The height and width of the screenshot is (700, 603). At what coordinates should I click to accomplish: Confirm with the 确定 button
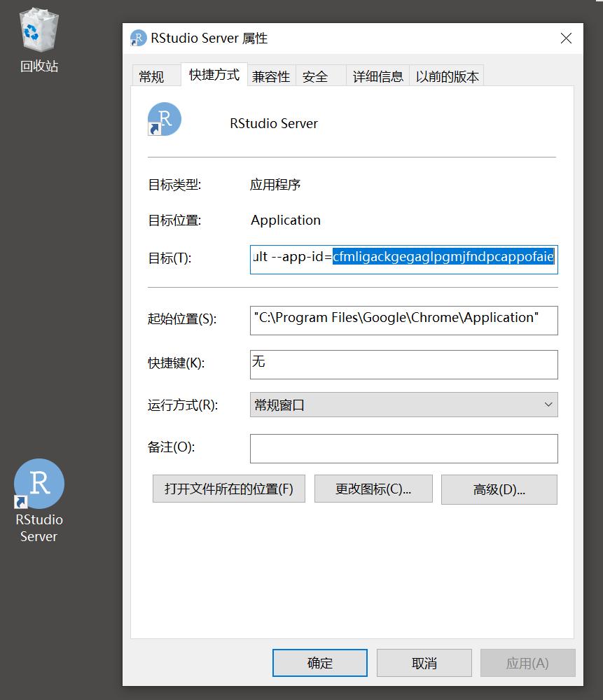click(x=320, y=663)
